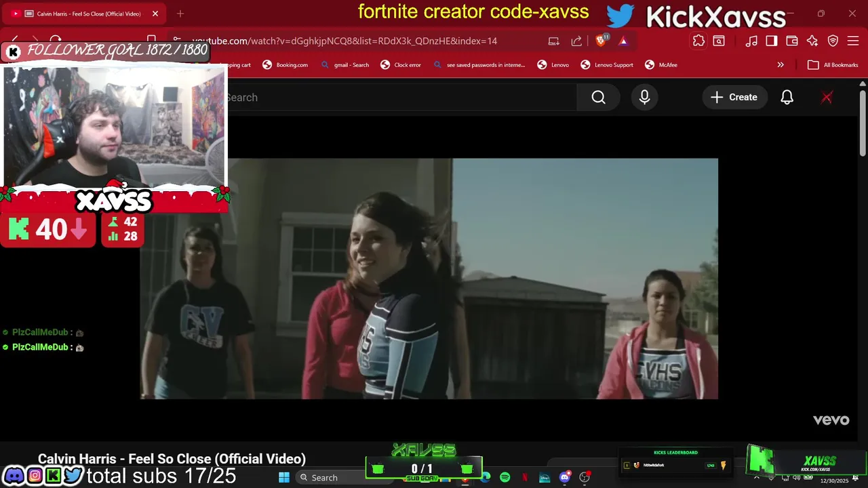The height and width of the screenshot is (488, 868).
Task: Click the share page arrow icon
Action: click(576, 41)
